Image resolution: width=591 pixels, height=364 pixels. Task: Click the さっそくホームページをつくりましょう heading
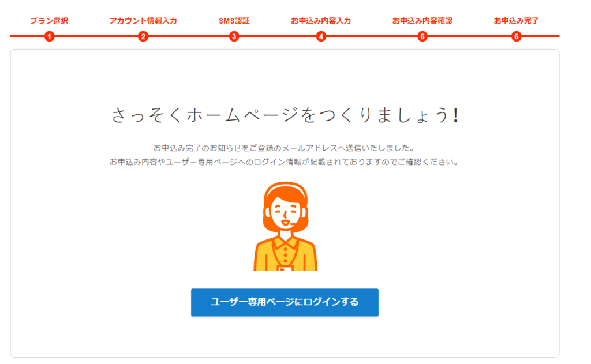click(x=285, y=115)
